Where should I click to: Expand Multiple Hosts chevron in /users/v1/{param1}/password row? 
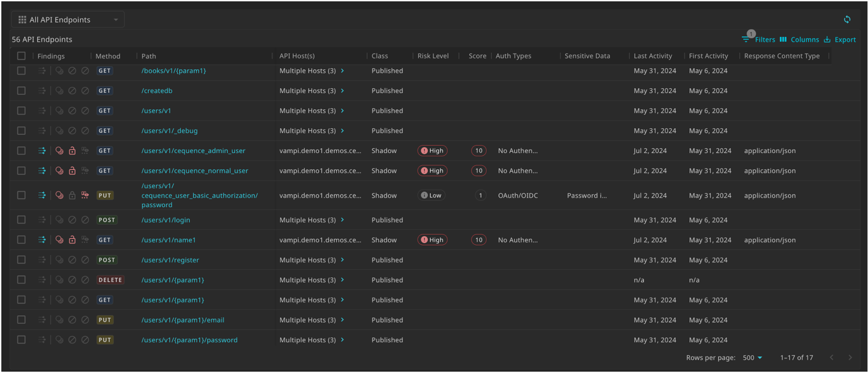tap(342, 340)
